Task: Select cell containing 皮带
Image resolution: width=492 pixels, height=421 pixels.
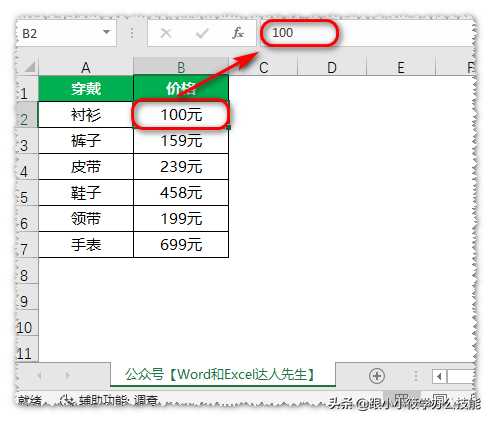Action: click(x=86, y=167)
